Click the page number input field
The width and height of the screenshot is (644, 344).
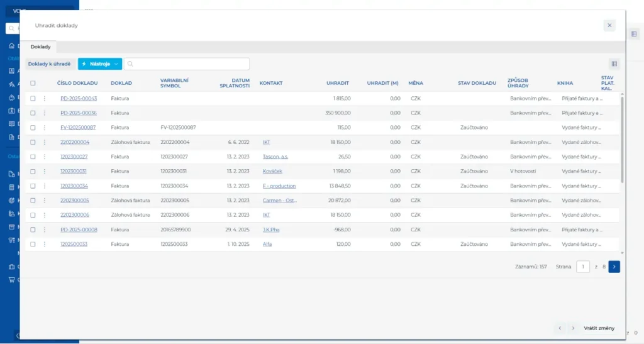click(583, 267)
